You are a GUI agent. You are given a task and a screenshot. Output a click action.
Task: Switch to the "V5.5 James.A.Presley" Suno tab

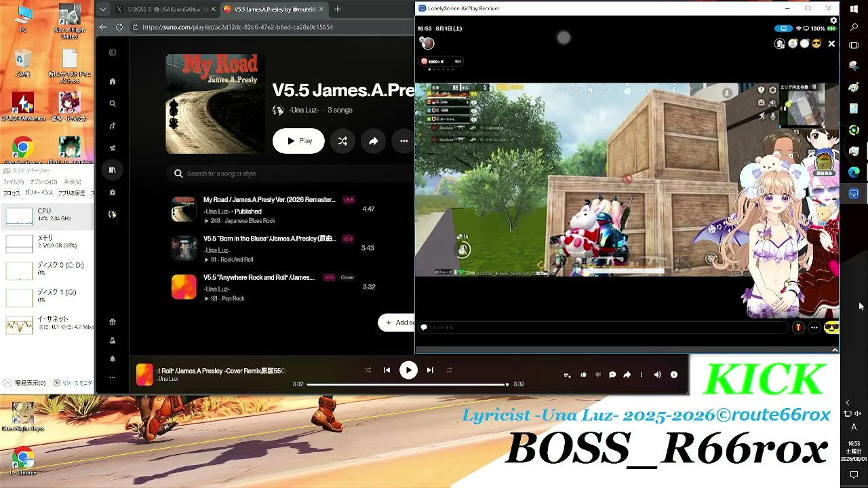pyautogui.click(x=273, y=9)
